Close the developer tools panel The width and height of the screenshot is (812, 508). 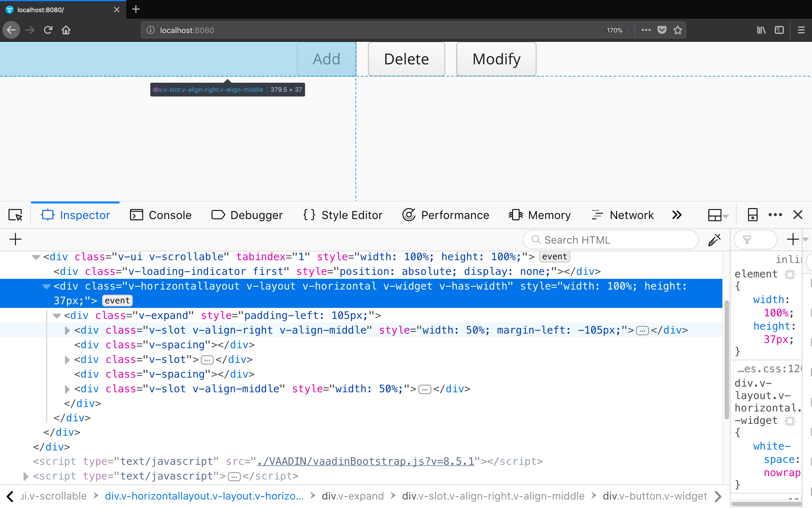798,215
